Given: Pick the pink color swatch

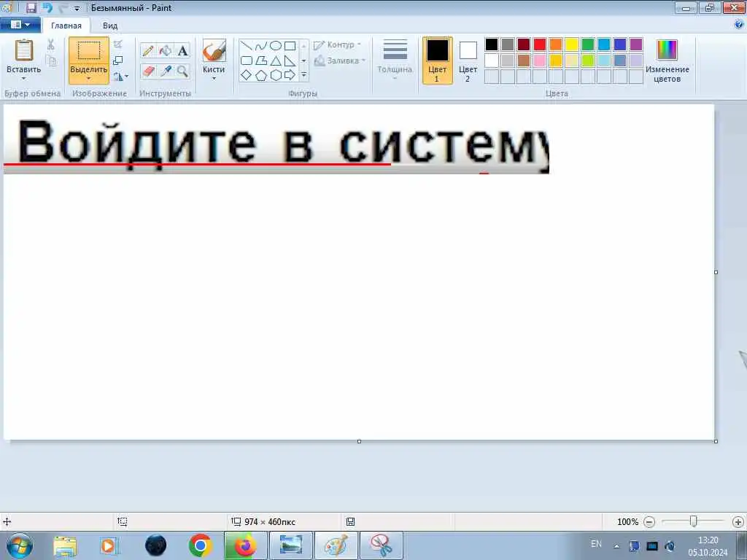Looking at the screenshot, I should coord(540,61).
